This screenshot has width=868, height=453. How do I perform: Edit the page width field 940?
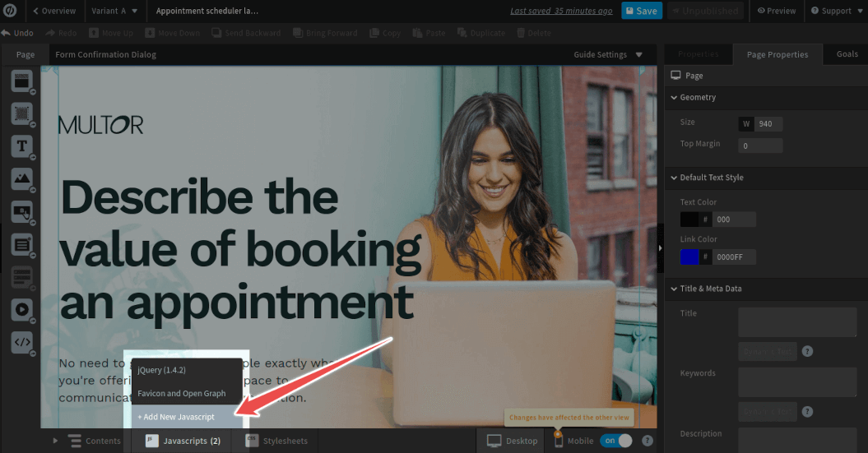pyautogui.click(x=769, y=124)
